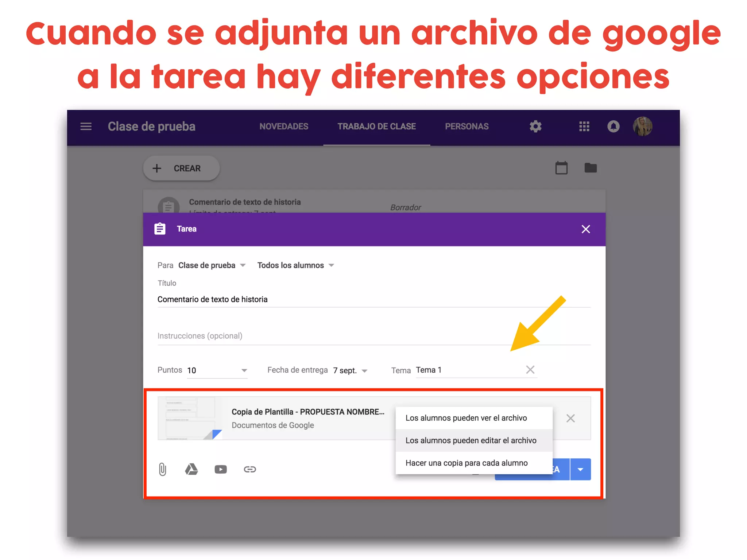Screen dimensions: 747x560
Task: Open the notifications bell
Action: click(613, 127)
